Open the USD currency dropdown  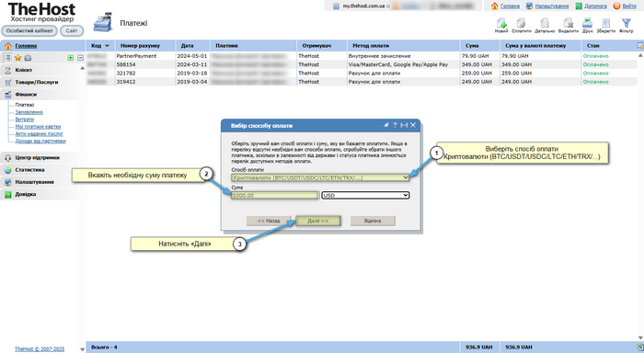(365, 195)
